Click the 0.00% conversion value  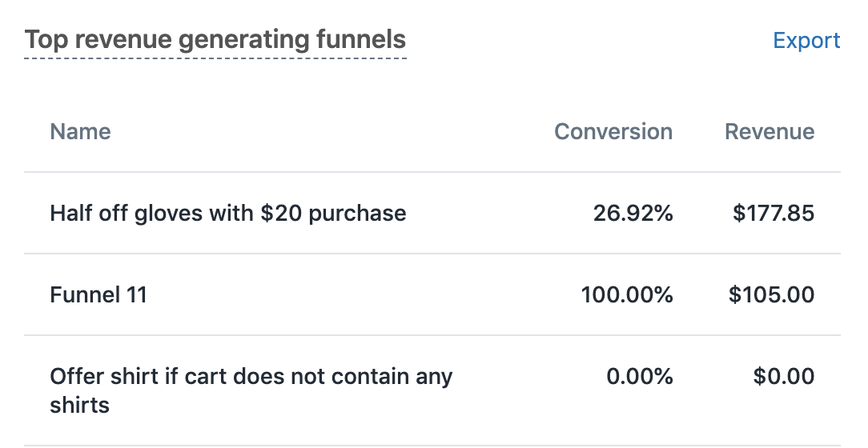[639, 377]
